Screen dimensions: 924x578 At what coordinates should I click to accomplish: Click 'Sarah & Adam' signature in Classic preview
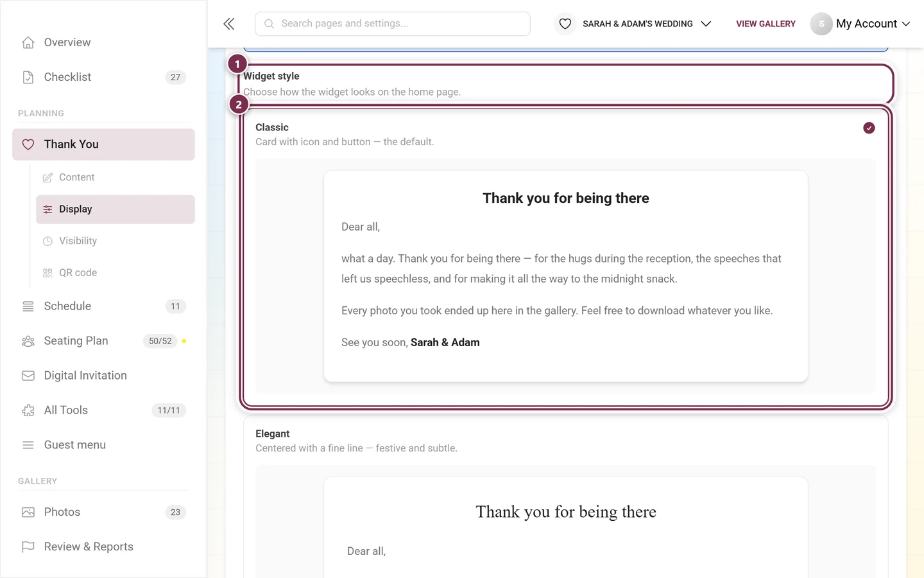click(445, 342)
